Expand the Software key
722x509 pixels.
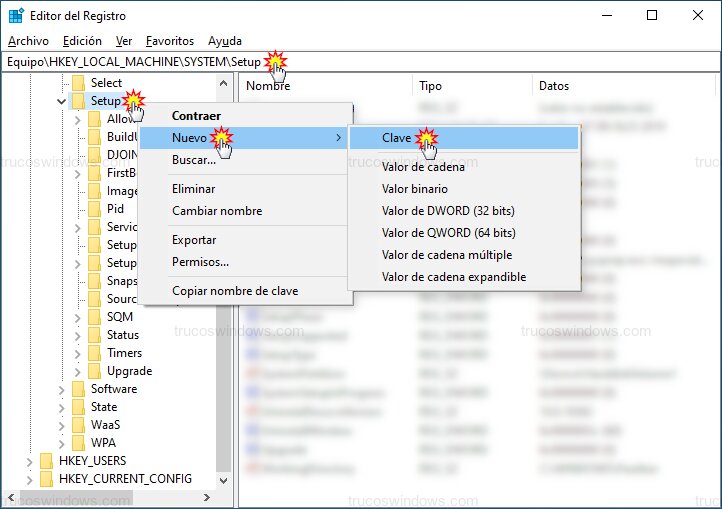tap(61, 390)
